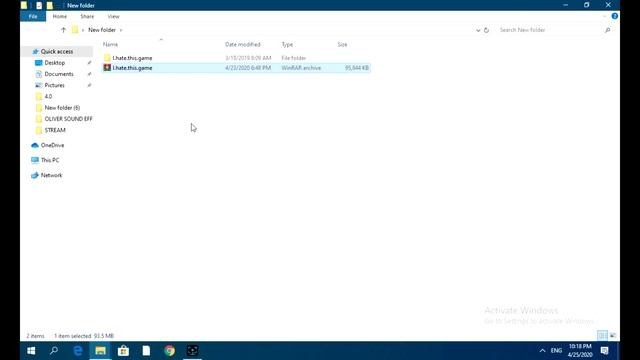Click the blue Help icon
Viewport: 640px width, 360px height.
[x=614, y=16]
